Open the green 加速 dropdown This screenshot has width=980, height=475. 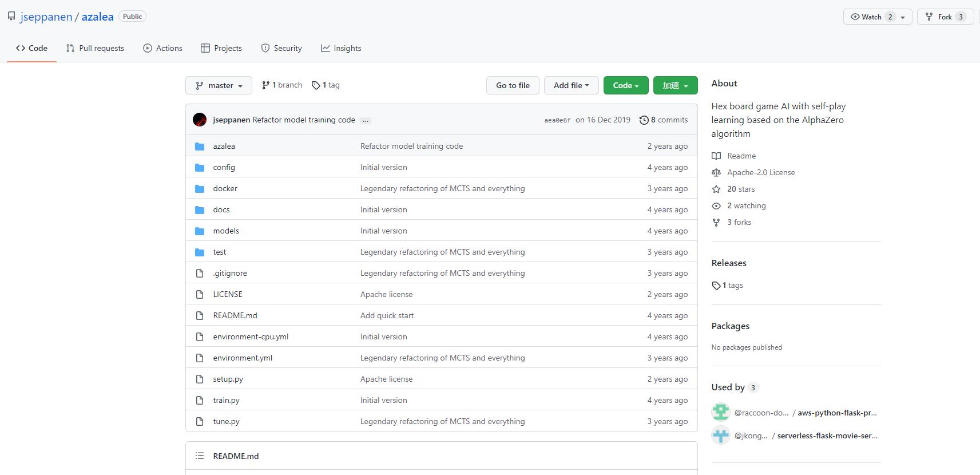(x=676, y=85)
